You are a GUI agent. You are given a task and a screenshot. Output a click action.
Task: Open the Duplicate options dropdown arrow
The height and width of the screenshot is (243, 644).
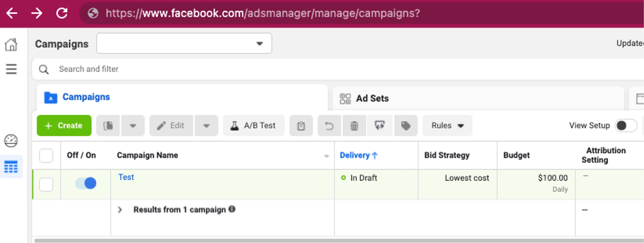coord(133,126)
